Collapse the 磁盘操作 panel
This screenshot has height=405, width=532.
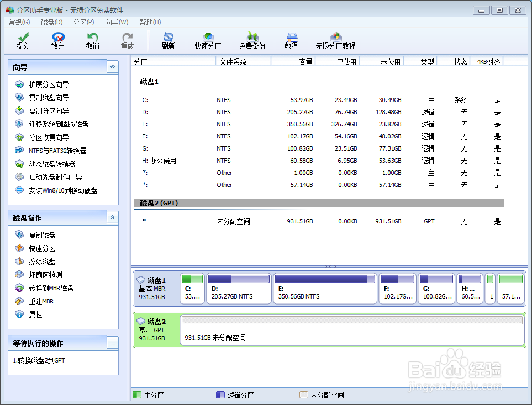pos(113,217)
